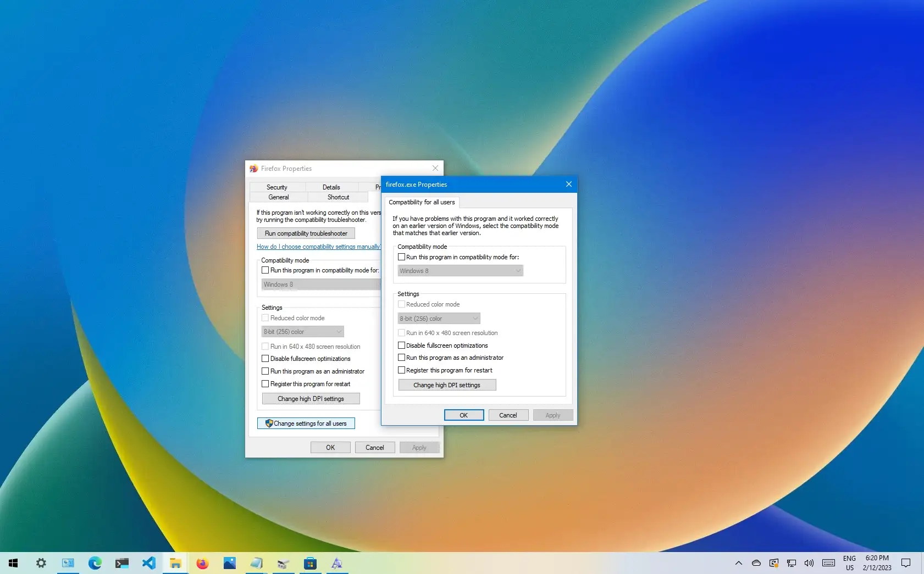Launch Visual Studio Code from taskbar
The image size is (924, 574).
[149, 563]
